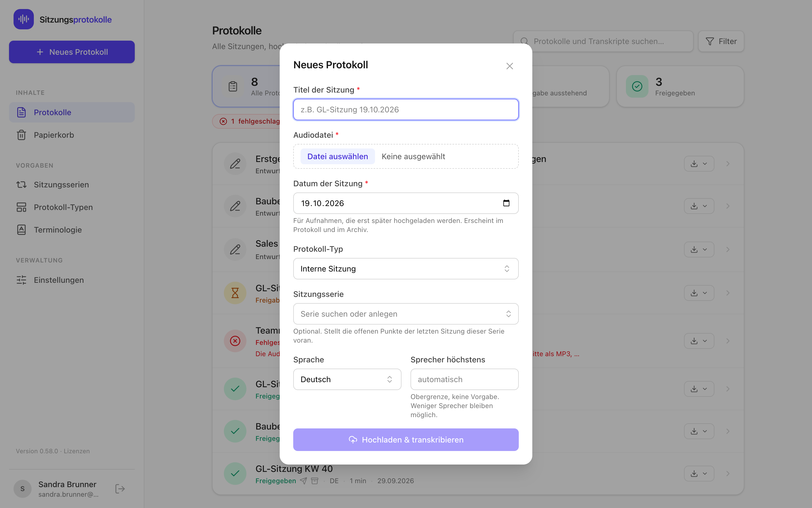
Task: Click the user avatar S
Action: click(23, 489)
